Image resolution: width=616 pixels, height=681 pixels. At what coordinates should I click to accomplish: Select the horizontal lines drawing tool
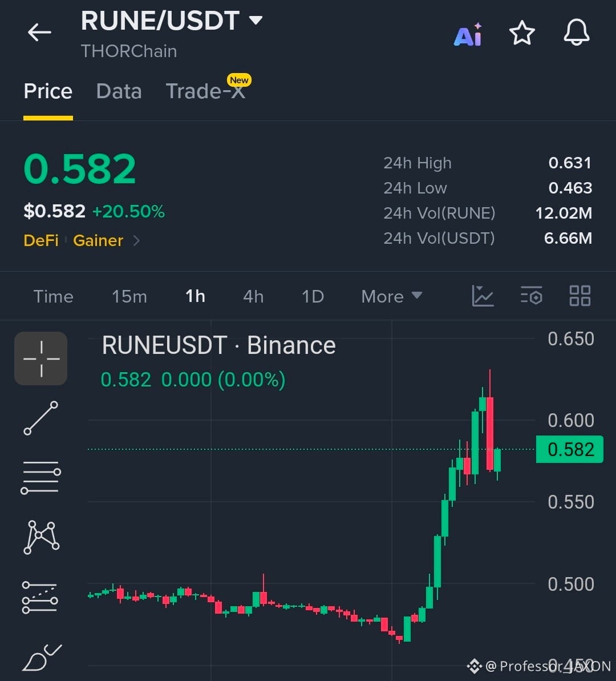pyautogui.click(x=41, y=477)
